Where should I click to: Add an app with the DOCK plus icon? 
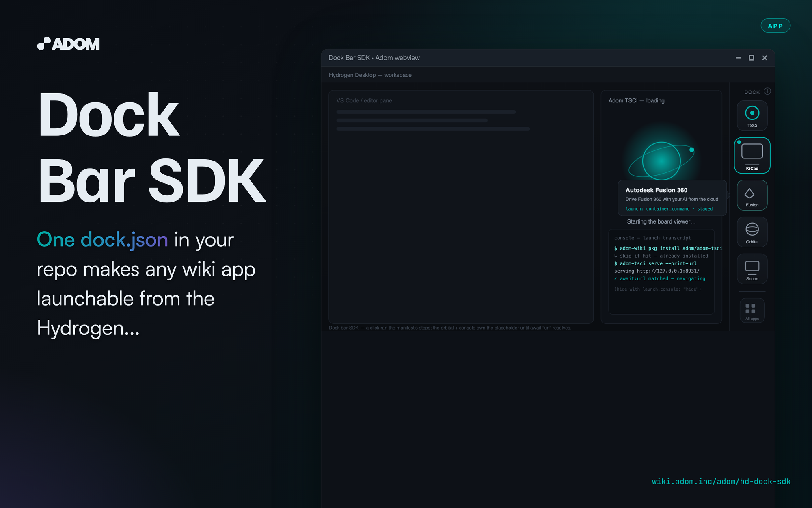coord(767,91)
